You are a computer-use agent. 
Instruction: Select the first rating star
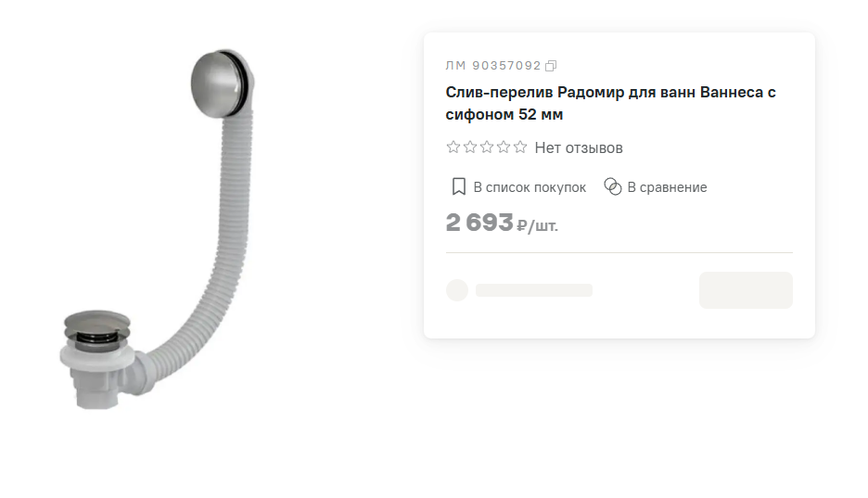[x=453, y=147]
